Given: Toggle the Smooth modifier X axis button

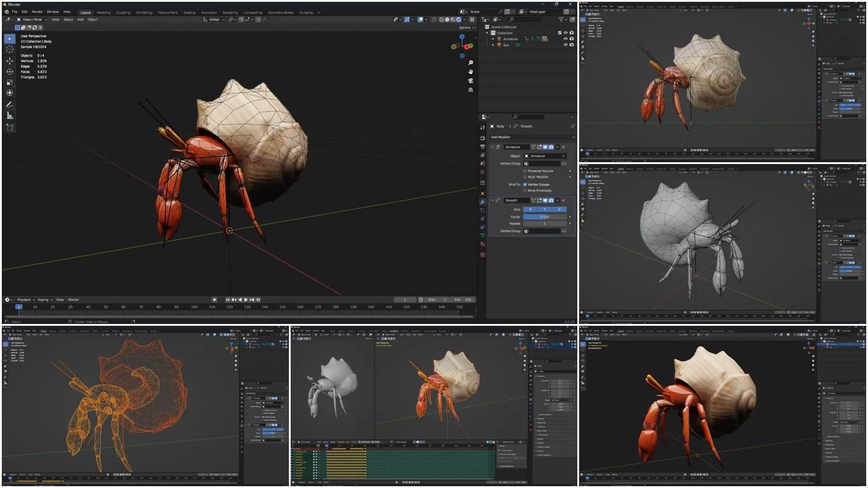Looking at the screenshot, I should pyautogui.click(x=530, y=209).
